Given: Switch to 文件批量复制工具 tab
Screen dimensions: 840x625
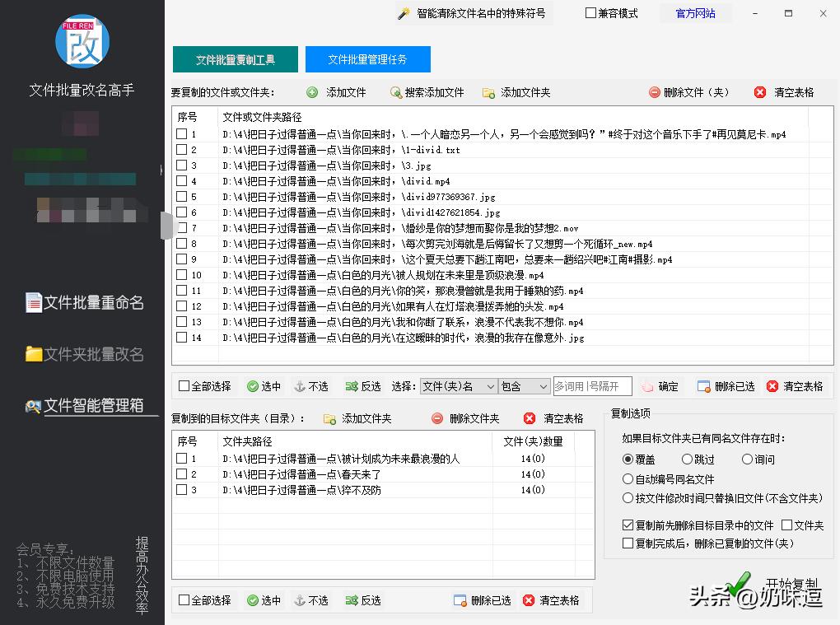Looking at the screenshot, I should [x=235, y=59].
